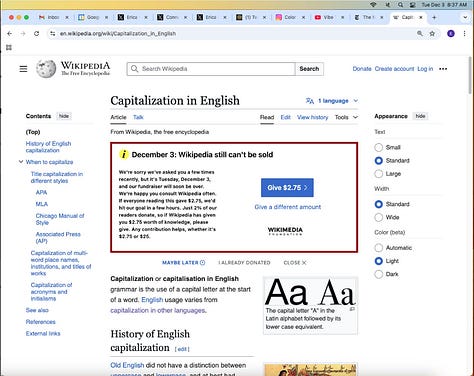Open the Chrome three-dot menu

click(x=465, y=34)
